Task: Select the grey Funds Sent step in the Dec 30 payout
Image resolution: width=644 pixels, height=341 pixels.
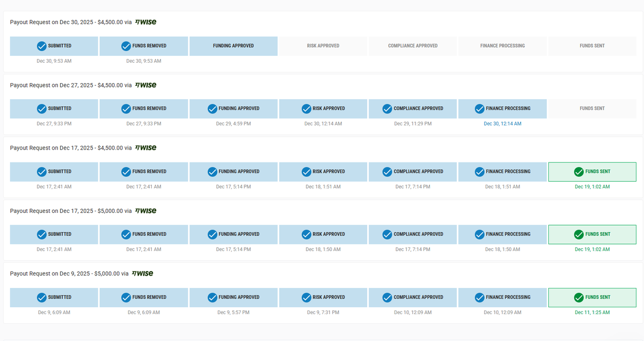Action: (592, 46)
